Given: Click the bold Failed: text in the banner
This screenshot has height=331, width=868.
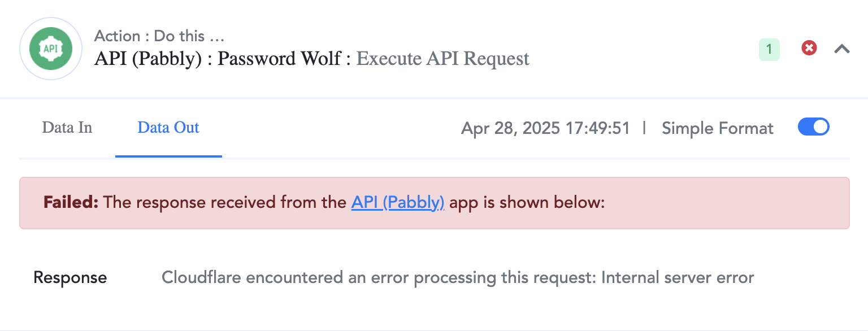Looking at the screenshot, I should 71,202.
